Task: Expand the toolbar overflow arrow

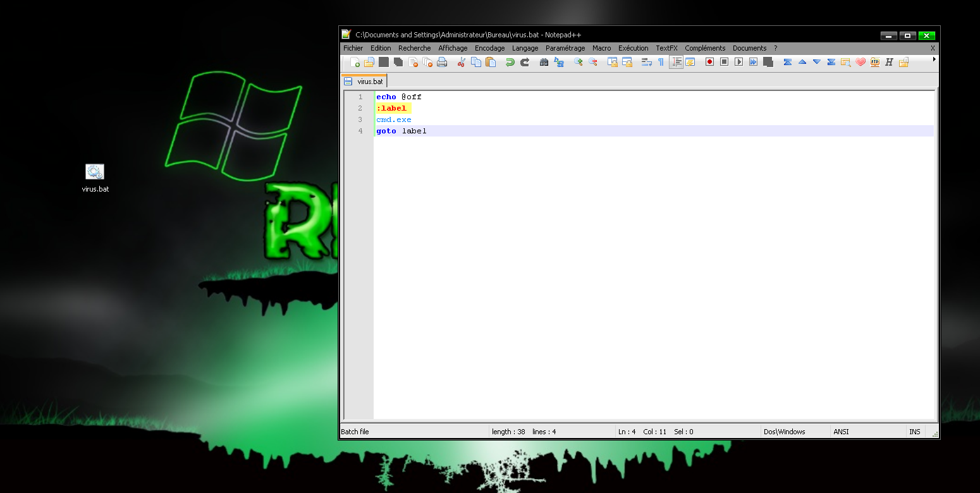Action: pos(934,59)
